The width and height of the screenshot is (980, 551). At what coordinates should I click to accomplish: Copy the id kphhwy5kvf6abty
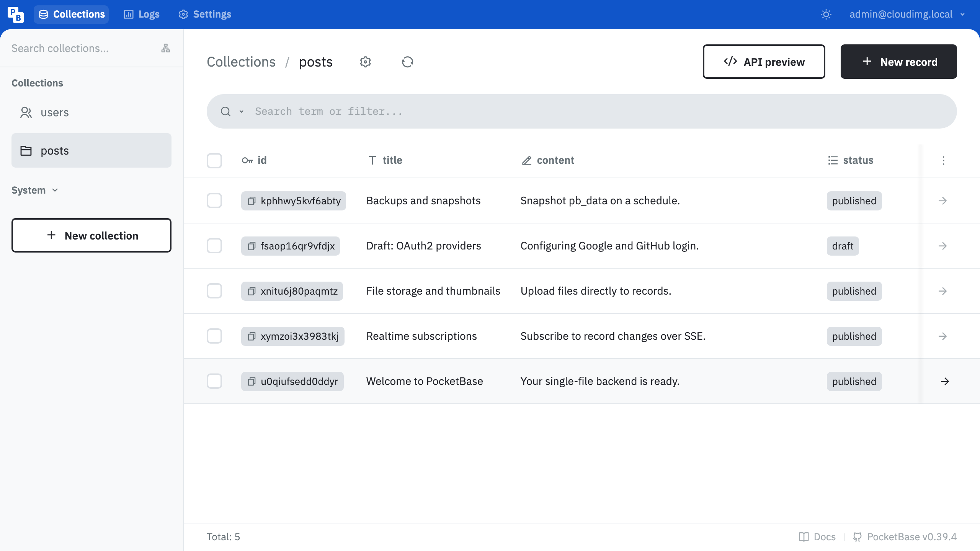pos(252,201)
